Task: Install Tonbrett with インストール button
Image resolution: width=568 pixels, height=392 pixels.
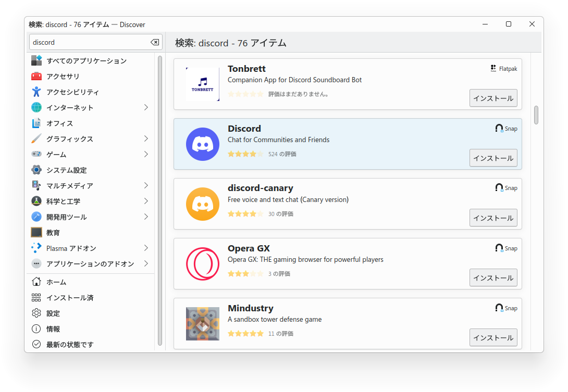Action: tap(493, 98)
